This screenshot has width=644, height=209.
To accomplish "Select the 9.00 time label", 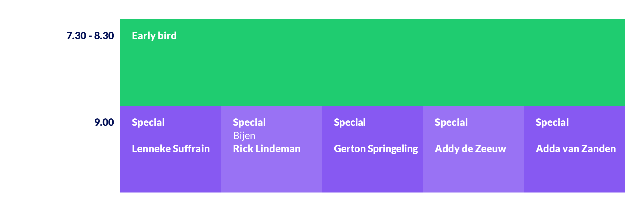I will pyautogui.click(x=104, y=122).
